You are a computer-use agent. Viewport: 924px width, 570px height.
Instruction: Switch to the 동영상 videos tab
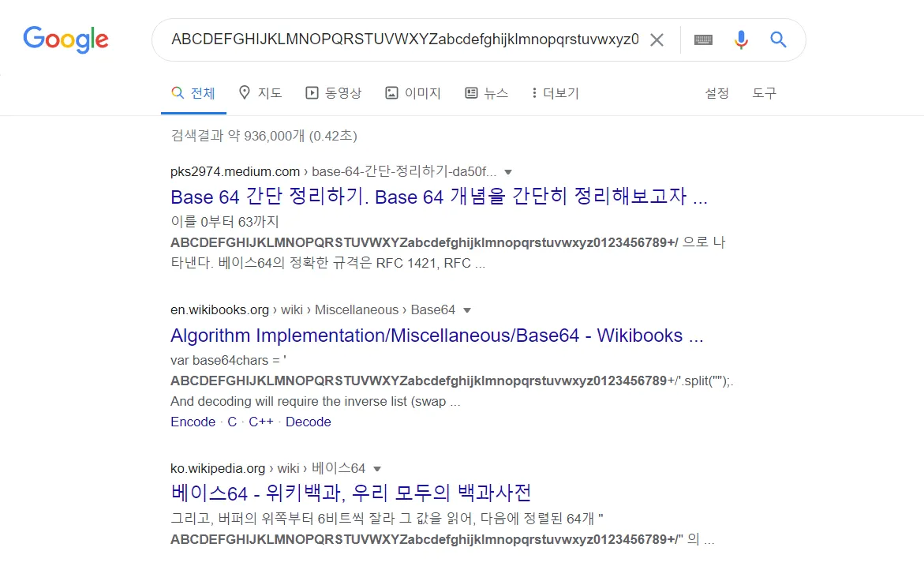coord(334,93)
